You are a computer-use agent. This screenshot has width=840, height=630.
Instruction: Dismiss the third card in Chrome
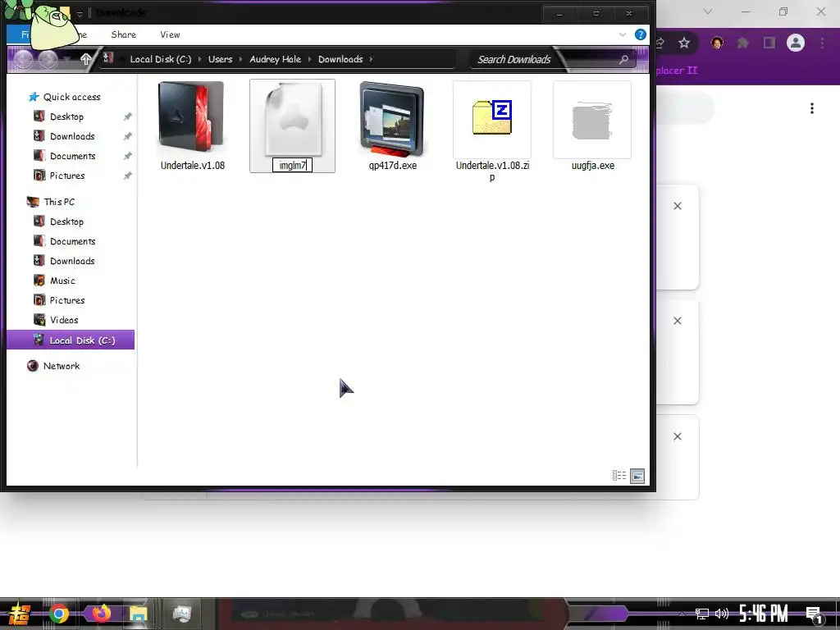click(677, 436)
